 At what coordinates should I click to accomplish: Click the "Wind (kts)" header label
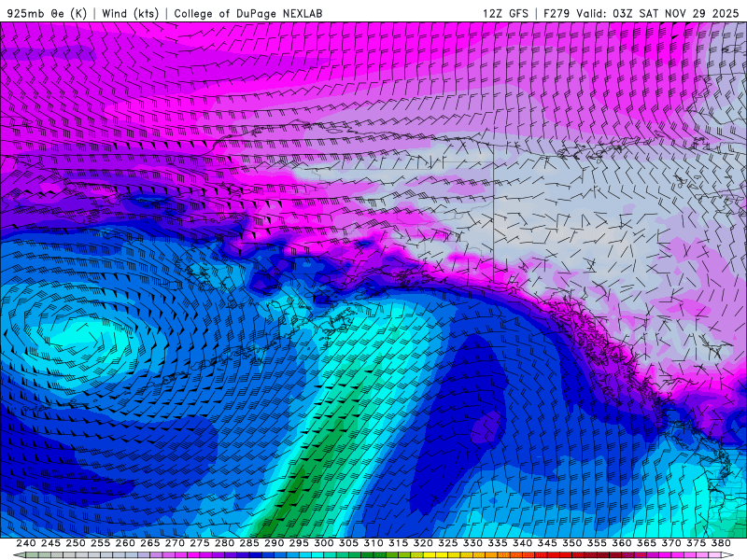[x=130, y=13]
